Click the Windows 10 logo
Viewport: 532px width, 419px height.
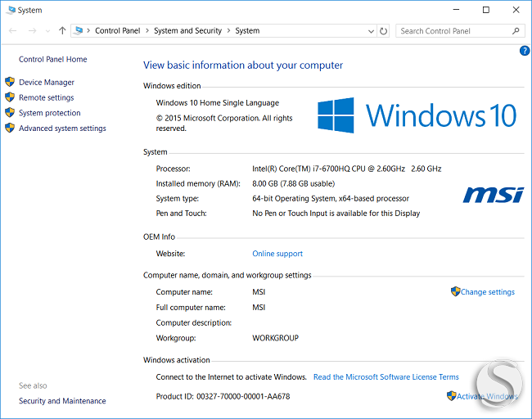coord(417,115)
